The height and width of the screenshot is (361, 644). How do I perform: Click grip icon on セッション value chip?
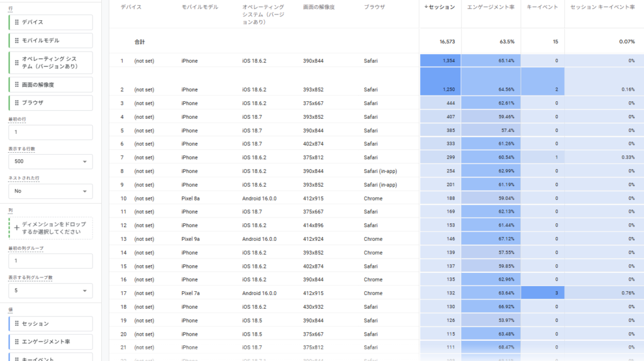click(17, 324)
